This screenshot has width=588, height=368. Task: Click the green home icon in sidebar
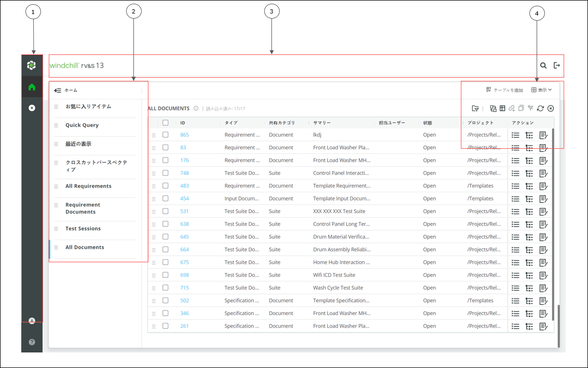point(32,87)
